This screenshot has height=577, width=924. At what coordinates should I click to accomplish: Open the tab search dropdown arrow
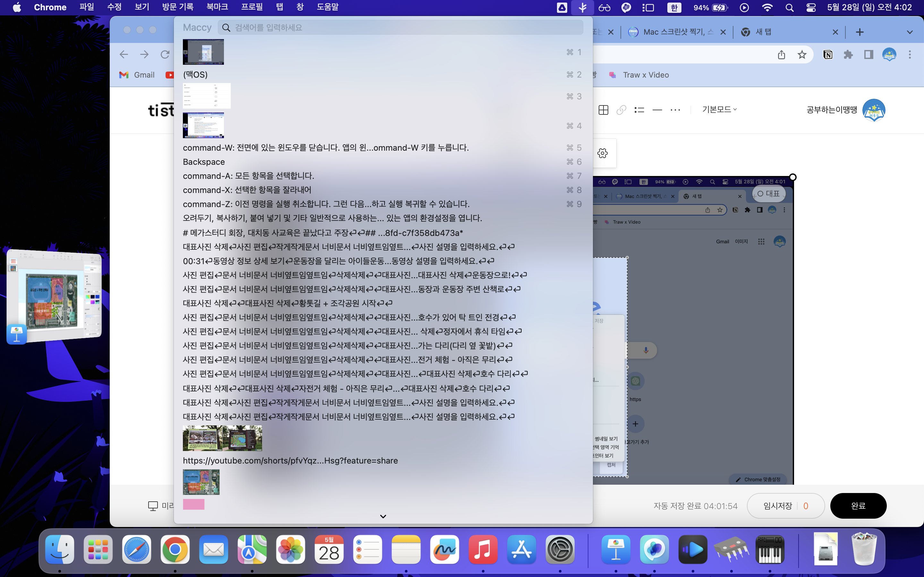point(910,32)
